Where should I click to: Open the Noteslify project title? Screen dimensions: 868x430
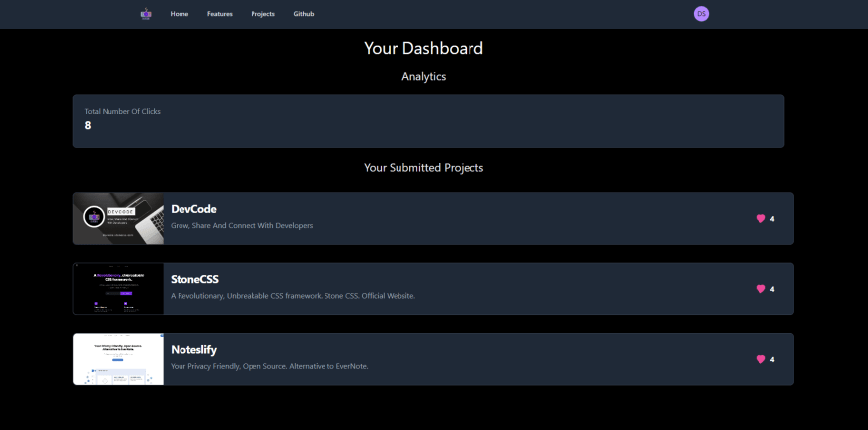[193, 350]
